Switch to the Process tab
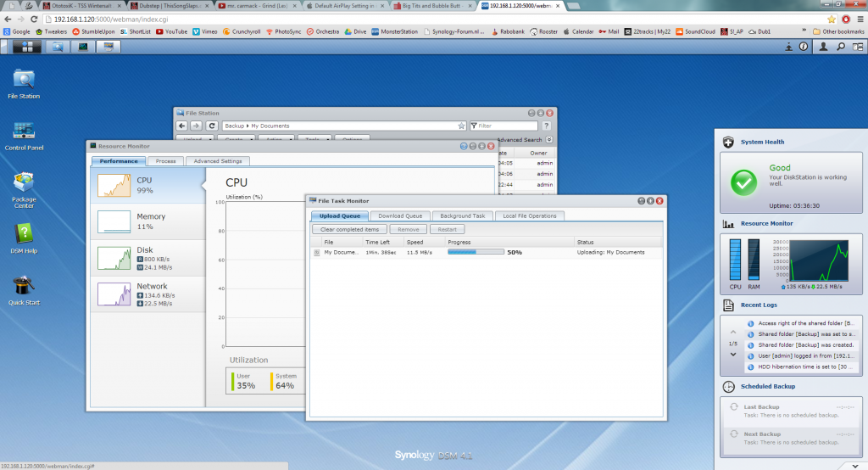Image resolution: width=868 pixels, height=470 pixels. 165,161
